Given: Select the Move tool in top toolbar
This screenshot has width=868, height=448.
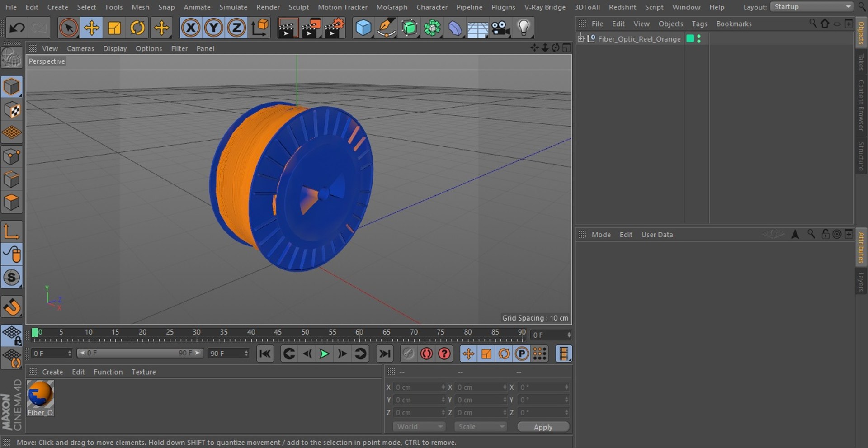Looking at the screenshot, I should point(91,28).
